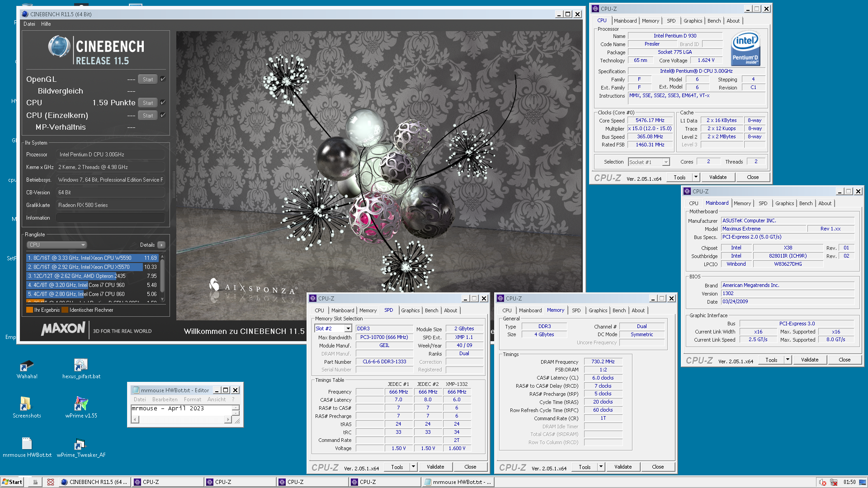The width and height of the screenshot is (868, 488).
Task: Click the first CPU-Z taskbar button
Action: pyautogui.click(x=167, y=482)
